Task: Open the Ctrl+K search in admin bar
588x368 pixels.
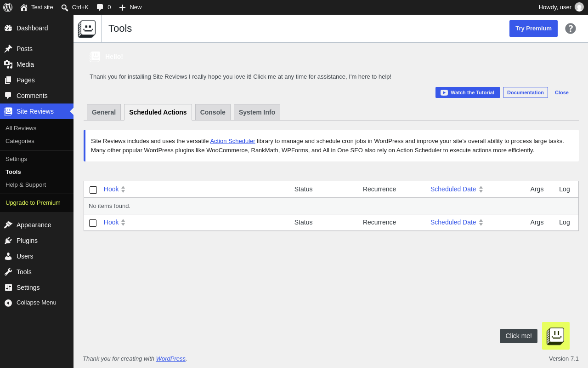Action: tap(75, 7)
